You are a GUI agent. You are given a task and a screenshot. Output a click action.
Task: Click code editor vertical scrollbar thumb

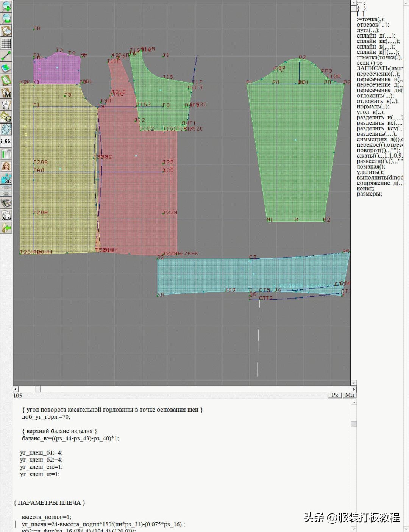click(x=354, y=424)
